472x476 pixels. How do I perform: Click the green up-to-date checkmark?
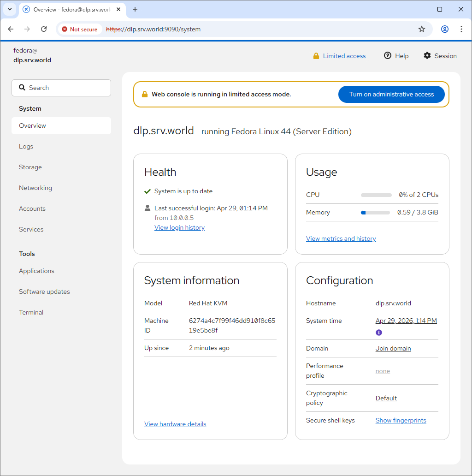147,191
